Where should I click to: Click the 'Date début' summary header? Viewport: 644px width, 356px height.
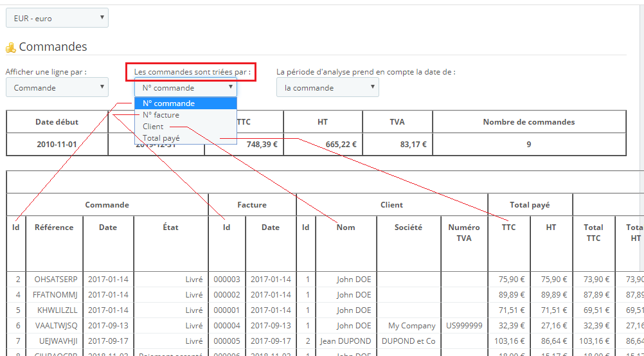57,122
